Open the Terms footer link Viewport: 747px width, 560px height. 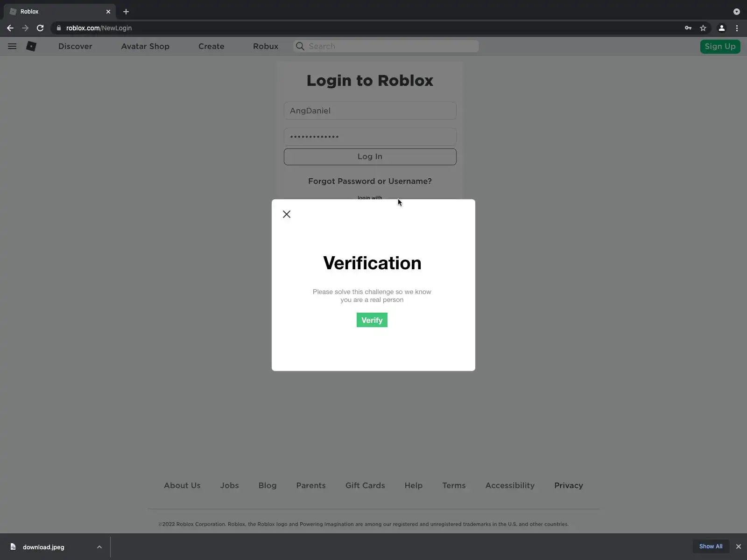click(x=454, y=485)
